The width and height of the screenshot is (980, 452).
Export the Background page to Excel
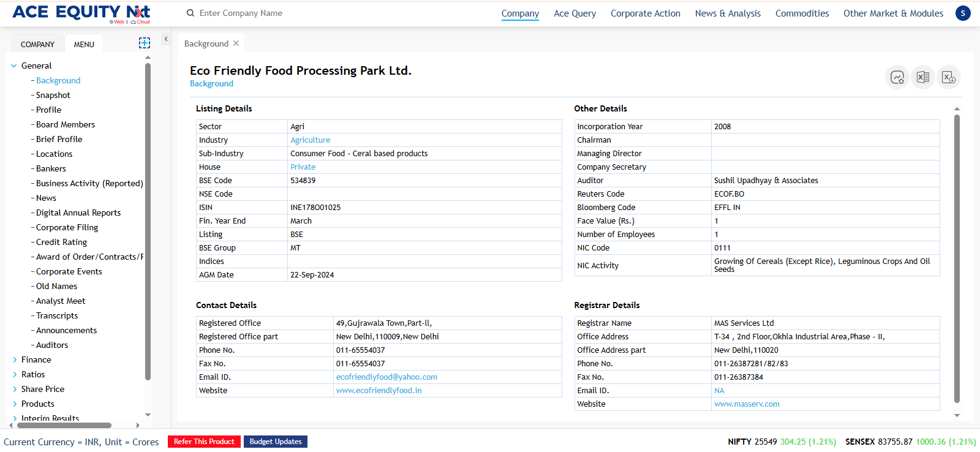coord(923,77)
